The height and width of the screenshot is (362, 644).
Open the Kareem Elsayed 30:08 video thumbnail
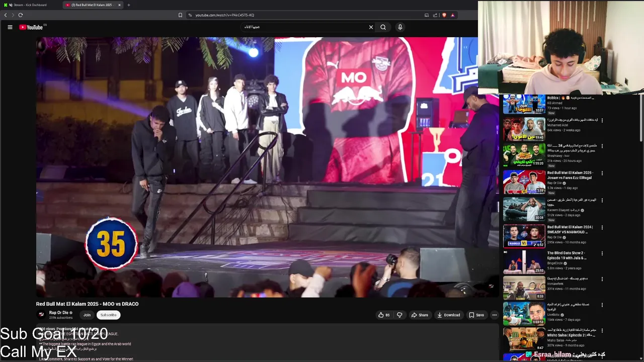(x=524, y=209)
